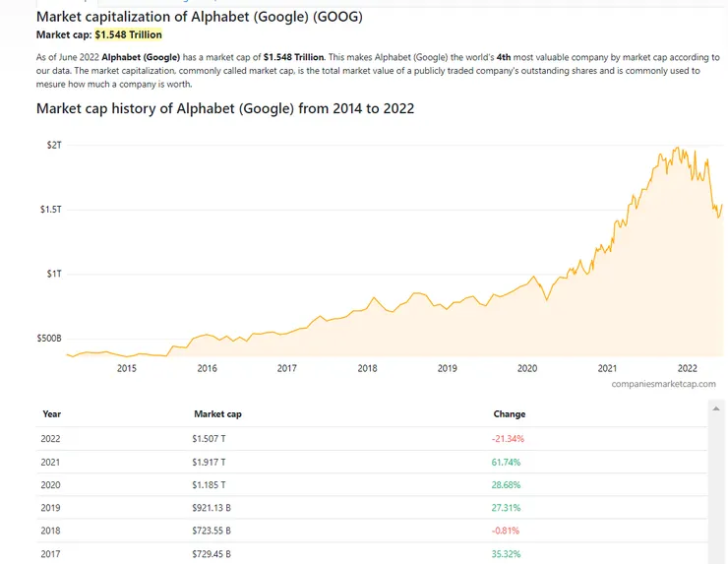728x564 pixels.
Task: Click the Change column header
Action: click(x=509, y=414)
